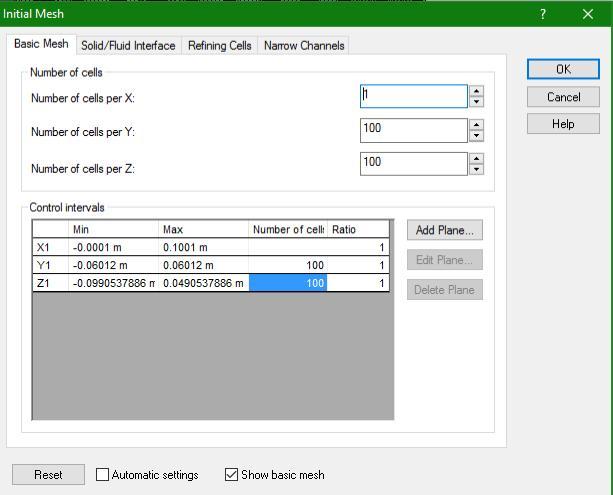Click the Cancel button

pos(563,97)
